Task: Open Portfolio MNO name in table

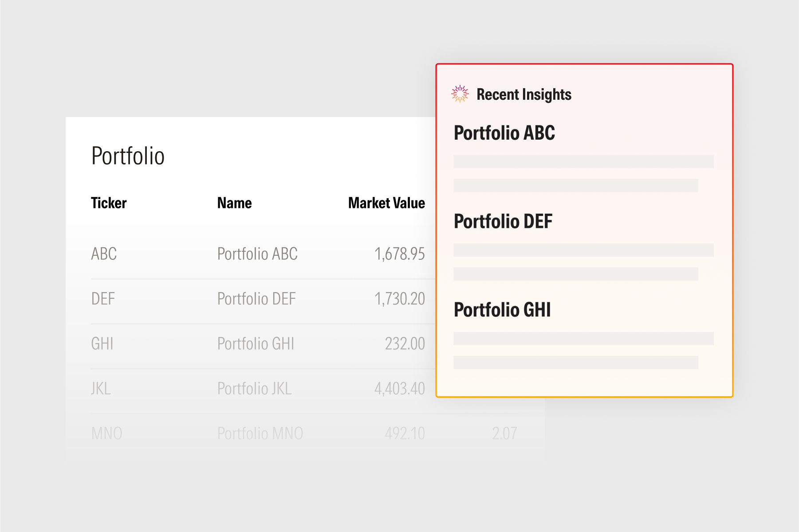Action: point(260,433)
